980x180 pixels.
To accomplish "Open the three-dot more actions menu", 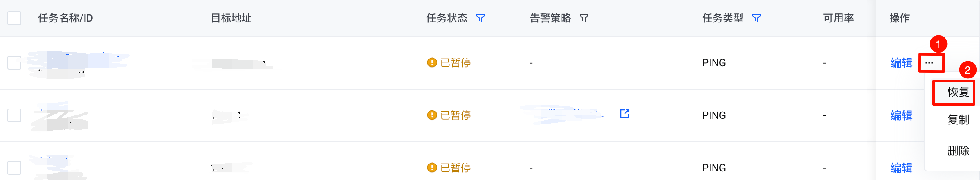I will 929,63.
